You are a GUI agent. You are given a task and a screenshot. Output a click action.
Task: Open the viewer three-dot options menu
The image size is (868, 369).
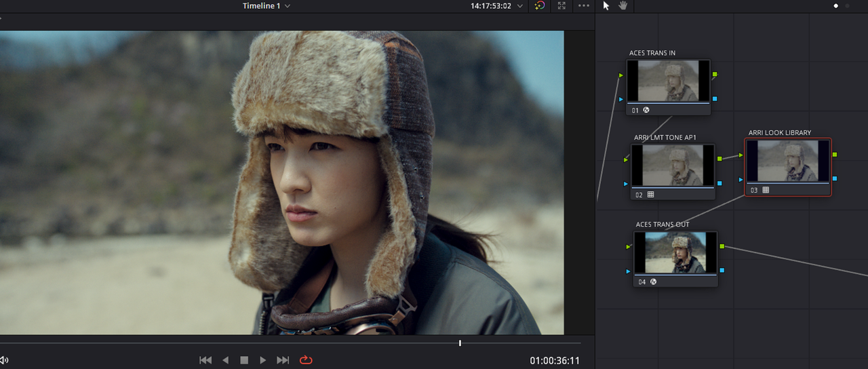point(583,5)
